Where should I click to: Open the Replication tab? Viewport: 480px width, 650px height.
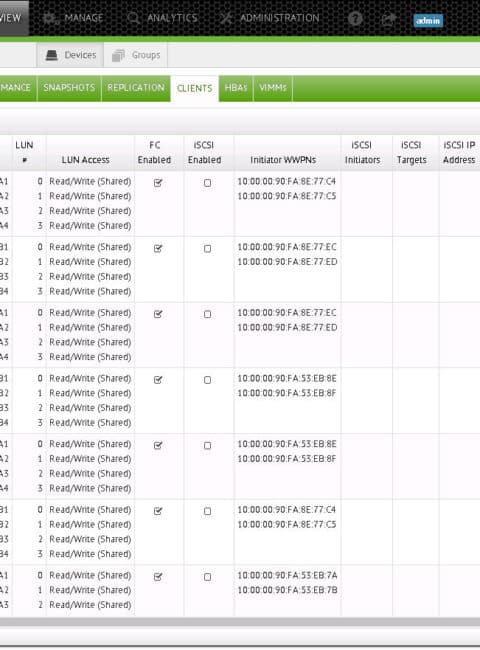point(136,87)
